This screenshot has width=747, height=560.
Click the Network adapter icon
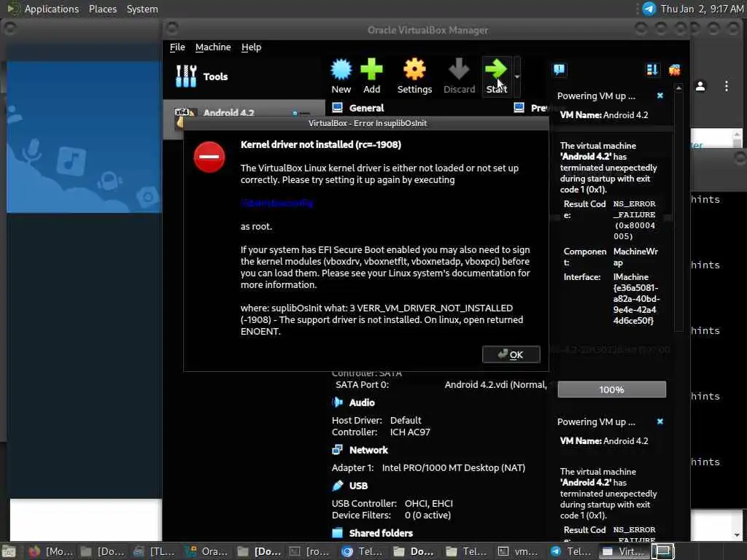coord(337,449)
